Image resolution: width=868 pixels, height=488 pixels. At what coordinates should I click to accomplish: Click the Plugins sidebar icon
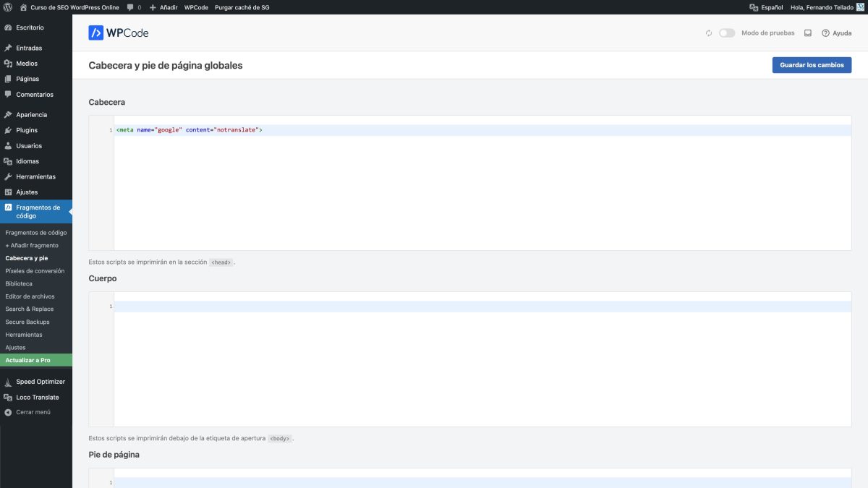point(7,130)
